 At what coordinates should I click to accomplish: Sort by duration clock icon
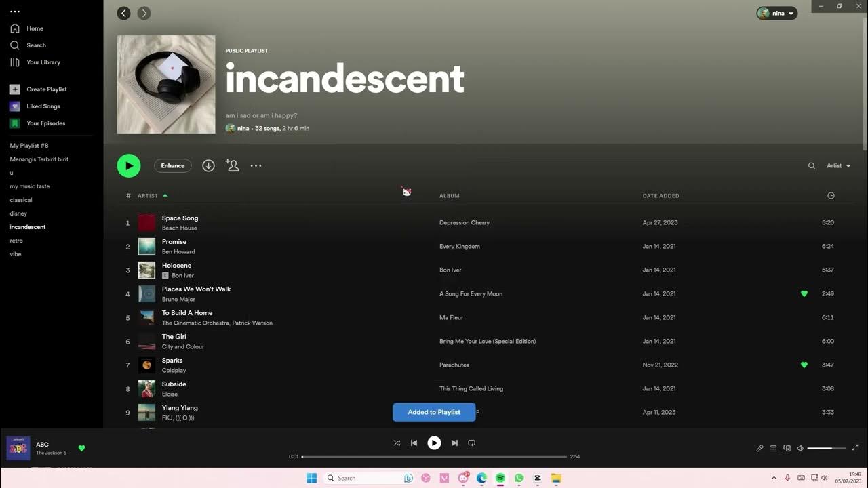pyautogui.click(x=831, y=195)
